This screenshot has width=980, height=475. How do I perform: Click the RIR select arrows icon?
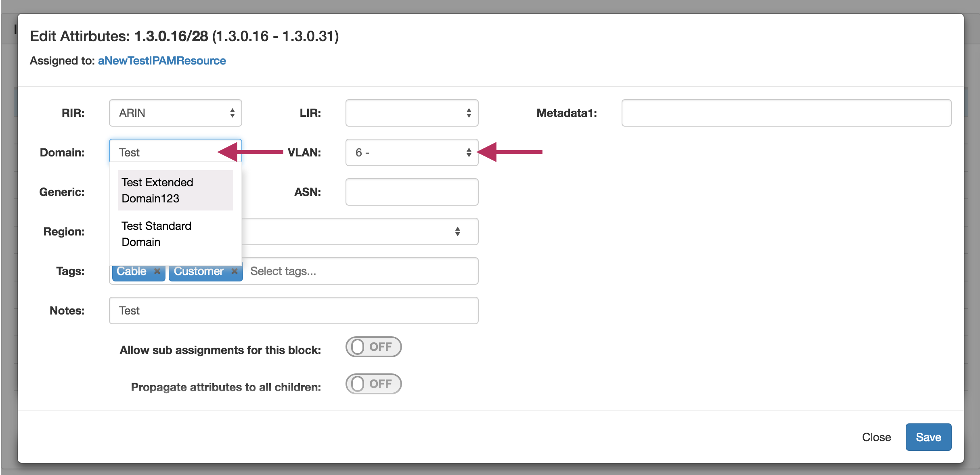[x=232, y=113]
